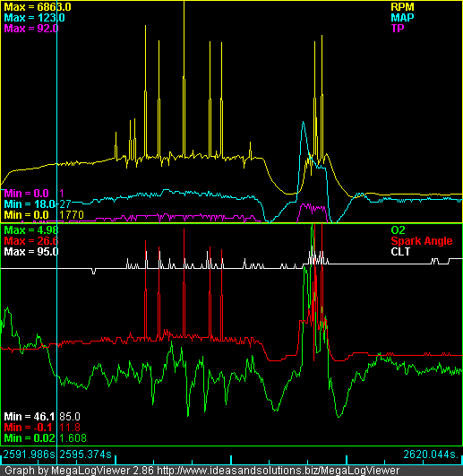
Task: Click the Max = 92.0 TP readout
Action: coord(31,28)
